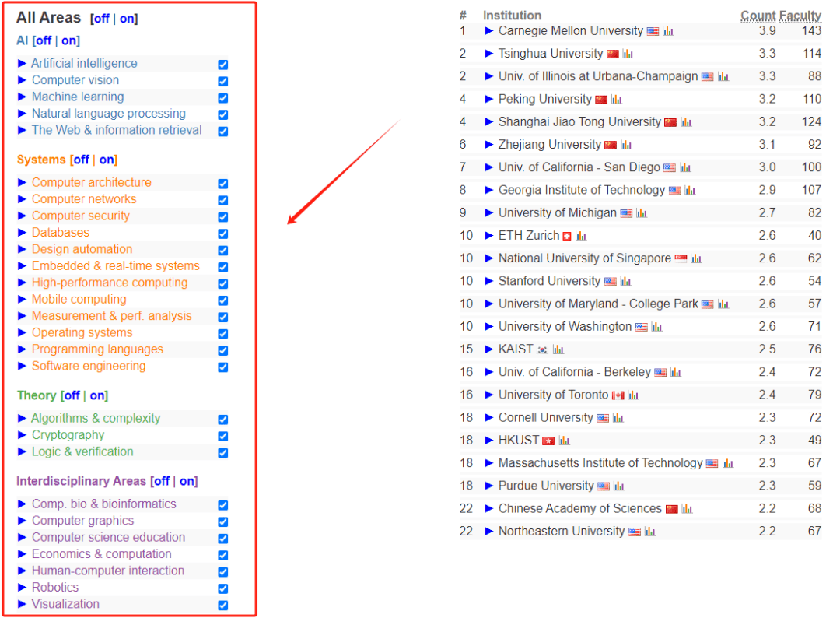This screenshot has width=840, height=618.
Task: Click Purdue University chart icon
Action: [x=619, y=486]
